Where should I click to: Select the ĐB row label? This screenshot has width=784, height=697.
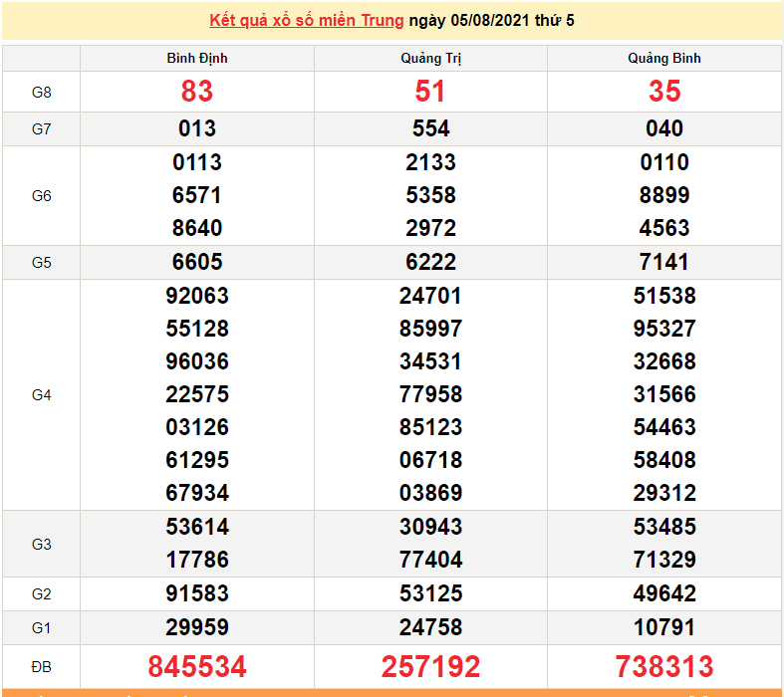click(x=41, y=665)
